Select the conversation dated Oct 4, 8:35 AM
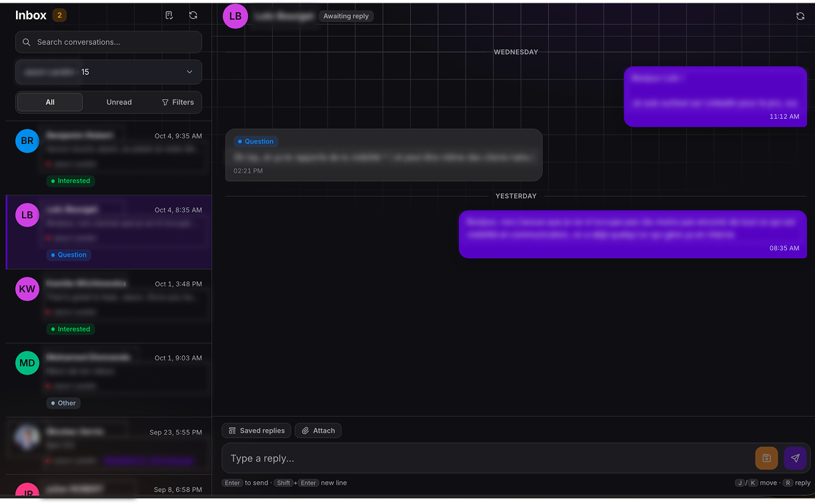This screenshot has height=504, width=815. coord(109,232)
